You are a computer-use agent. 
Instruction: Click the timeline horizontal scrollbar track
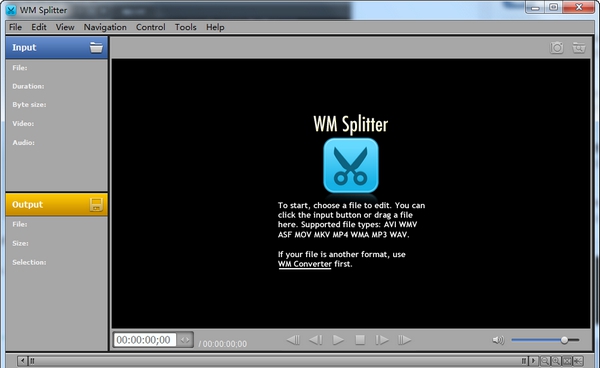(x=278, y=360)
